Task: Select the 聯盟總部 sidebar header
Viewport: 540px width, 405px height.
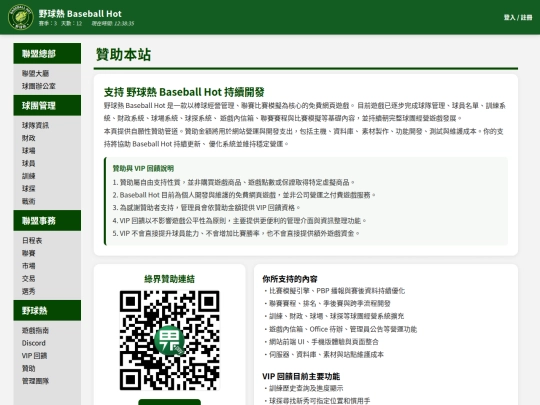Action: (x=47, y=54)
